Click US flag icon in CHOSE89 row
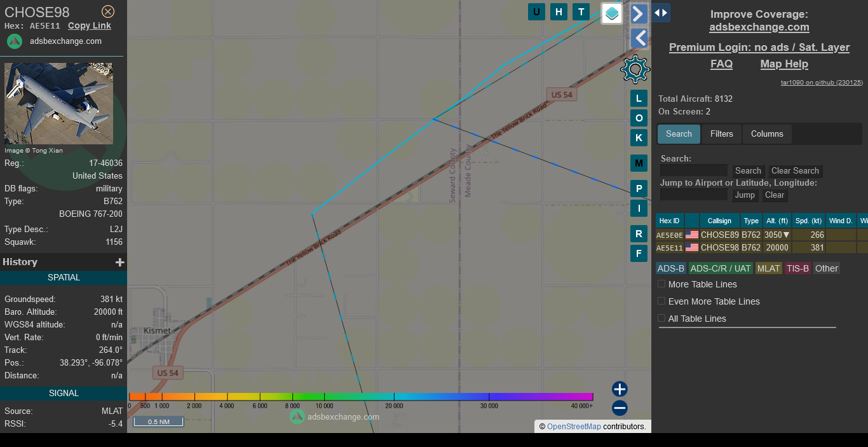The height and width of the screenshot is (447, 868). (691, 235)
